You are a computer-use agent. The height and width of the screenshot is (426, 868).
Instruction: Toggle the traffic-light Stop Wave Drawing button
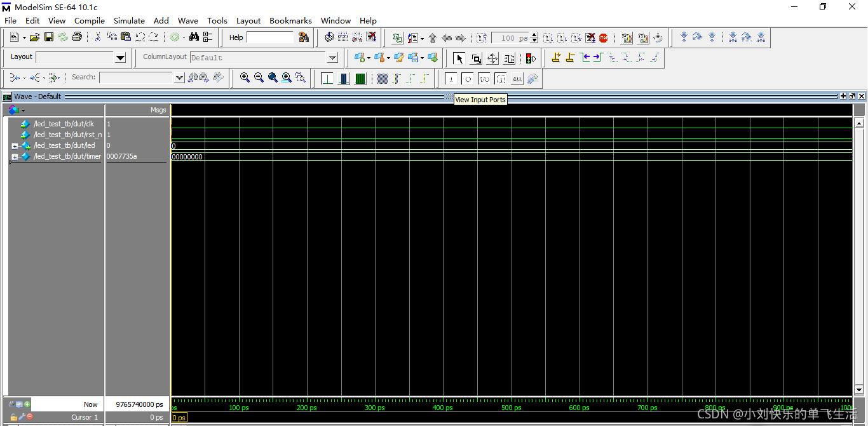coord(531,58)
